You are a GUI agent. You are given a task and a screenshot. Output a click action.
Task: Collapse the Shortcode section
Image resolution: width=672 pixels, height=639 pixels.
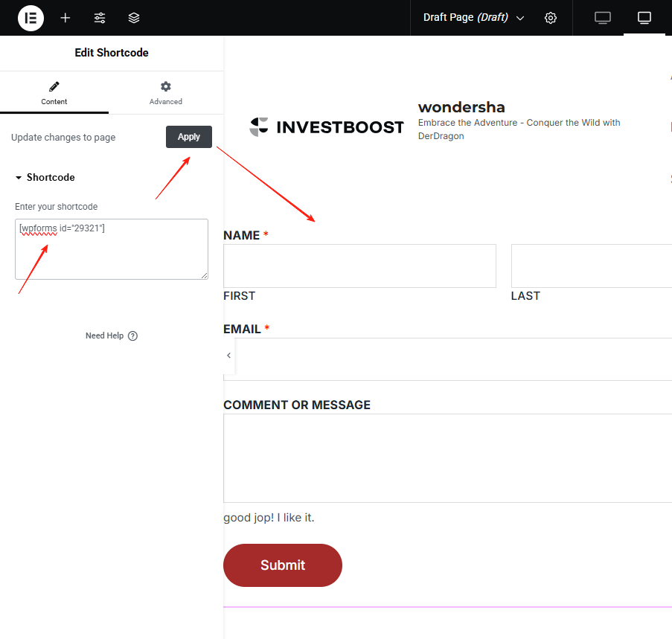click(45, 178)
